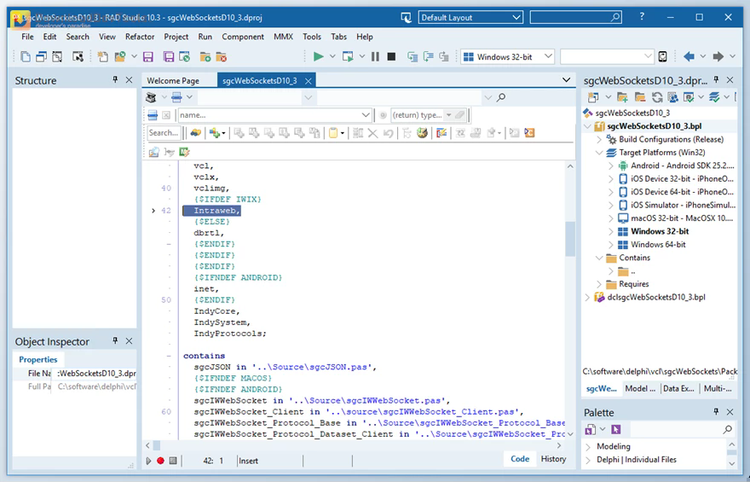Open the Default Layout dropdown
The height and width of the screenshot is (482, 750).
tap(517, 18)
